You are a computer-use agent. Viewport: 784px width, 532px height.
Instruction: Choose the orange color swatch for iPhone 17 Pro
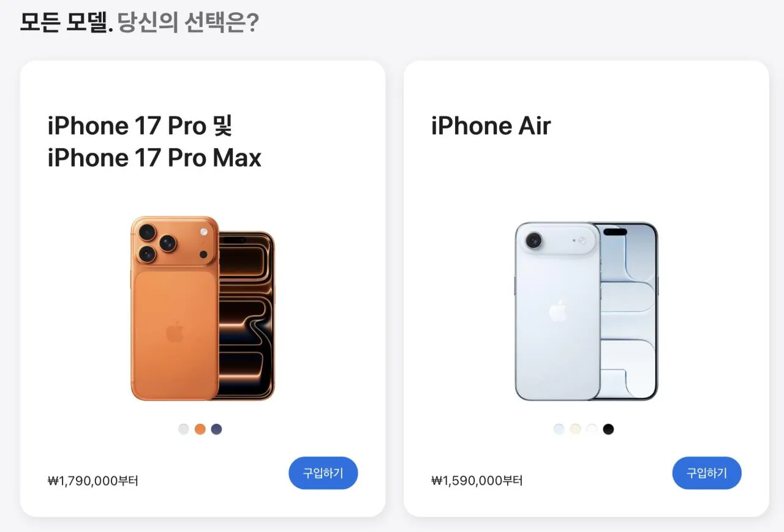tap(200, 429)
